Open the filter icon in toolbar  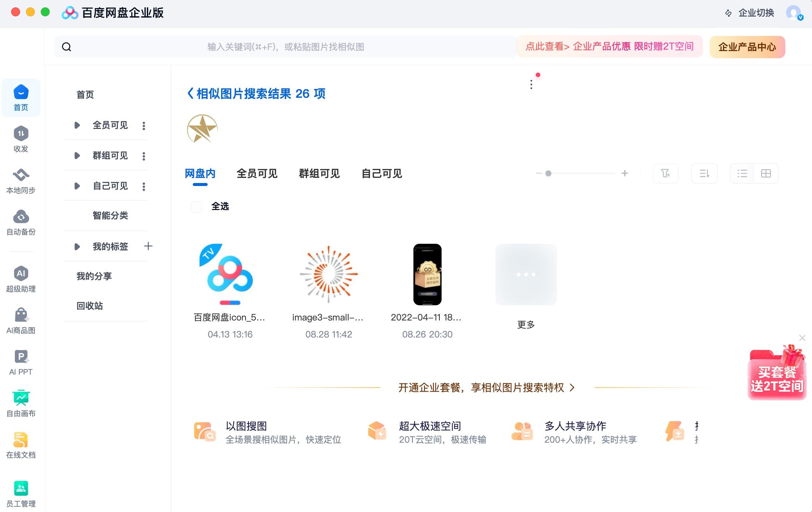666,173
